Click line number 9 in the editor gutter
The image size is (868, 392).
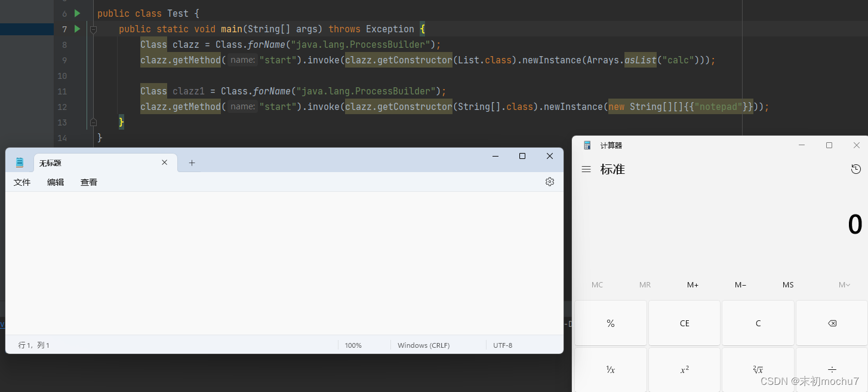coord(64,60)
